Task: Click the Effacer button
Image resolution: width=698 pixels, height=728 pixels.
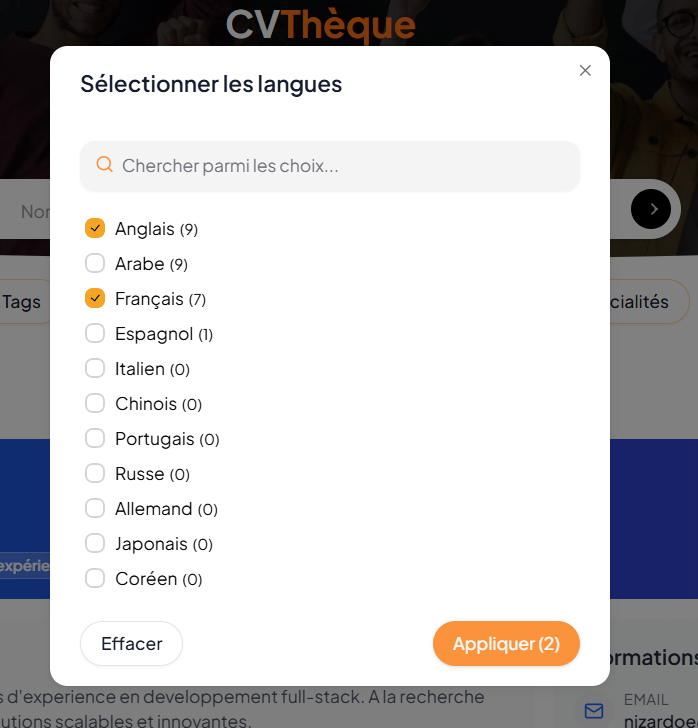Action: coord(131,644)
